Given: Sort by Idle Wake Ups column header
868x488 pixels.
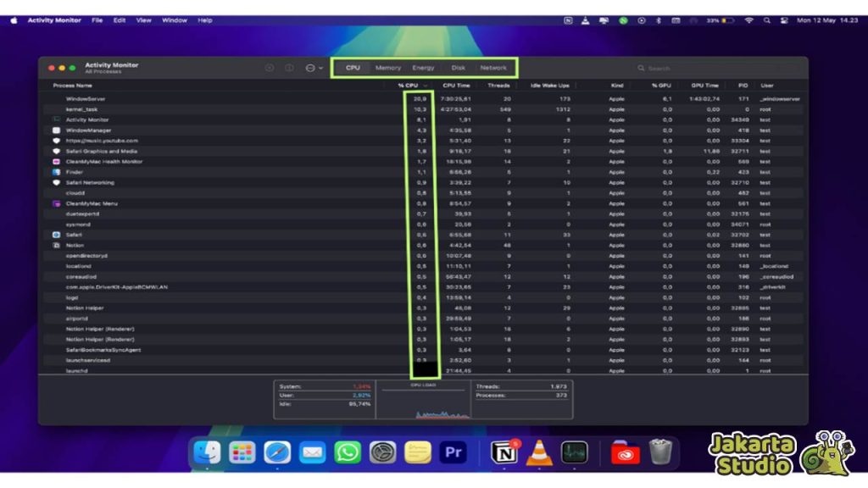Looking at the screenshot, I should (549, 86).
